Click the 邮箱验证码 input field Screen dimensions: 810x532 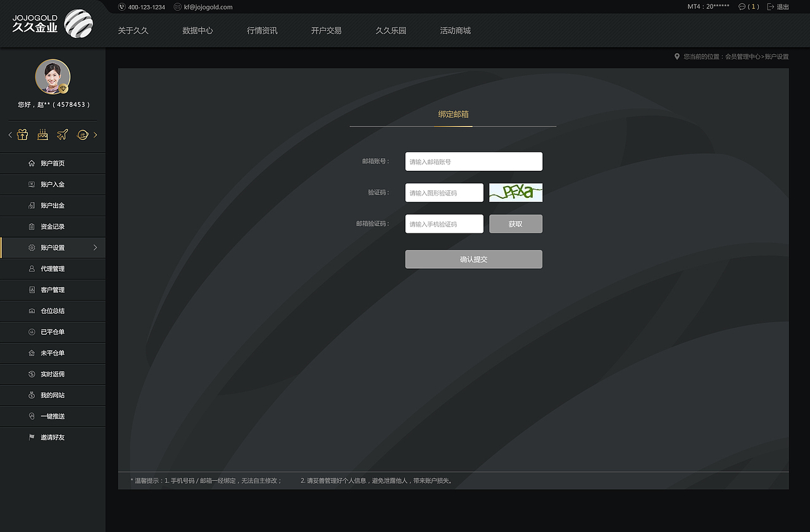click(x=444, y=224)
